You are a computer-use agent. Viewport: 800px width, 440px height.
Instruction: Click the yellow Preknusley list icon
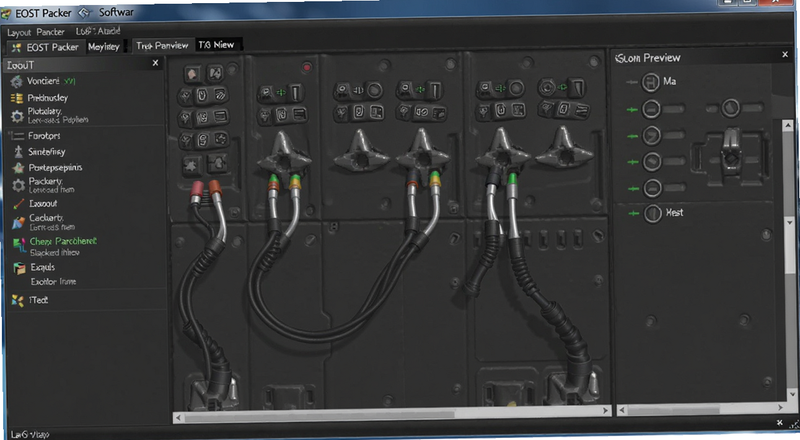pos(17,97)
